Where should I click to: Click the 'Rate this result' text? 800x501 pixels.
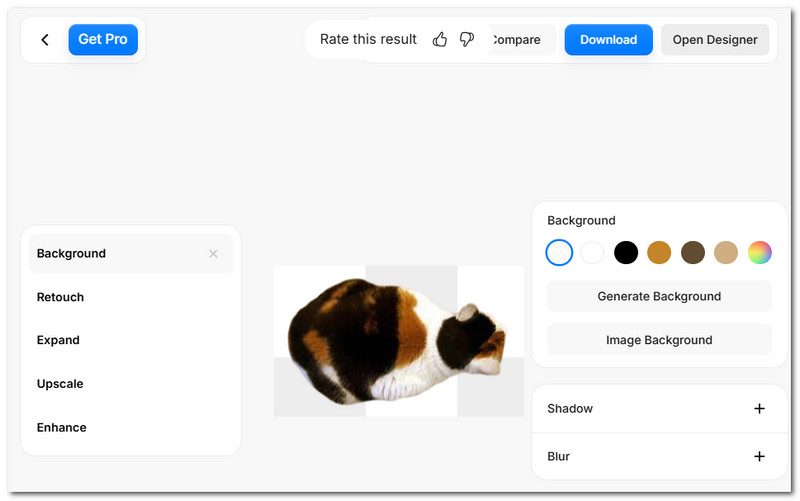(368, 39)
